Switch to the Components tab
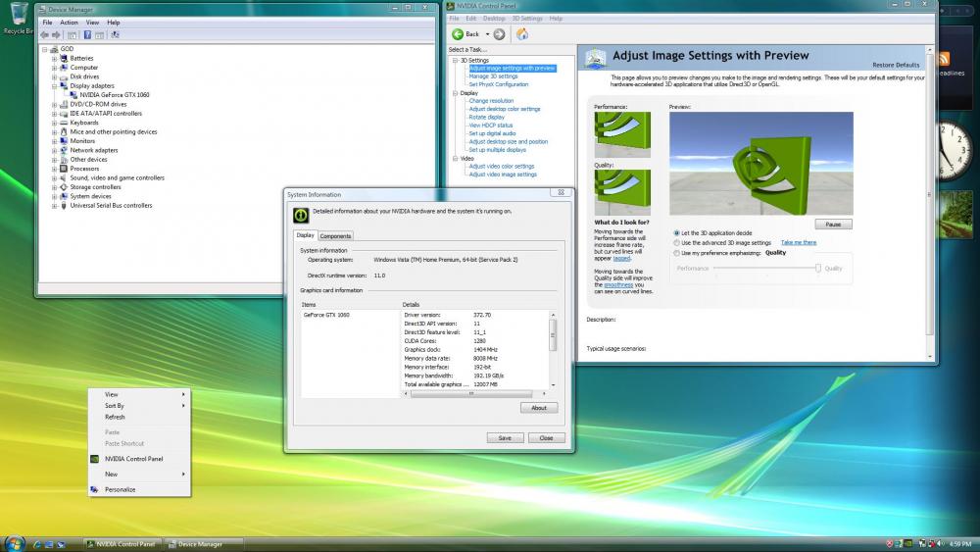Image resolution: width=980 pixels, height=552 pixels. 335,236
